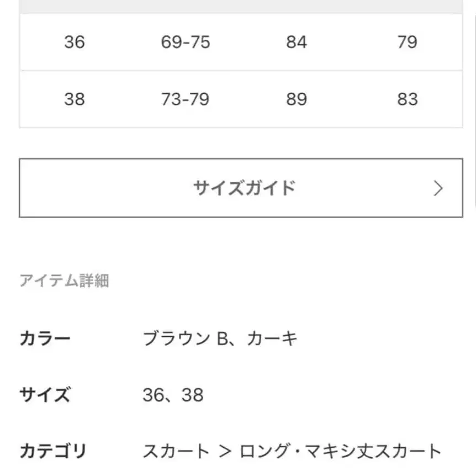Click the アイテム詳細 section heading
This screenshot has height=476, width=476.
[65, 280]
